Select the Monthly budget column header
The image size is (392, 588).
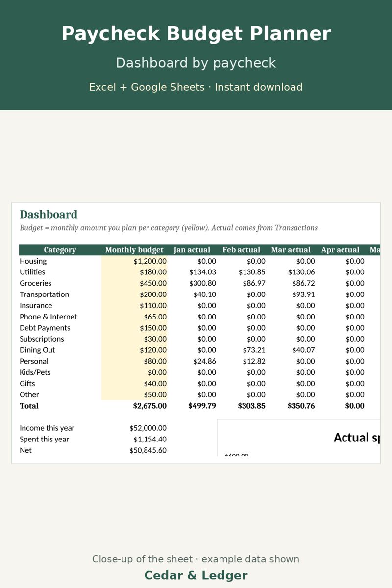(x=134, y=250)
